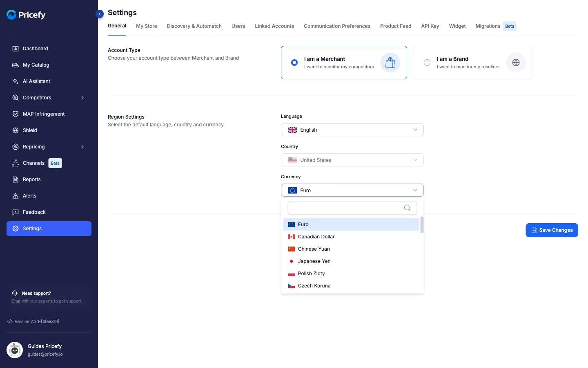Click the UK flag in Language field
Image resolution: width=588 pixels, height=368 pixels.
(x=292, y=130)
